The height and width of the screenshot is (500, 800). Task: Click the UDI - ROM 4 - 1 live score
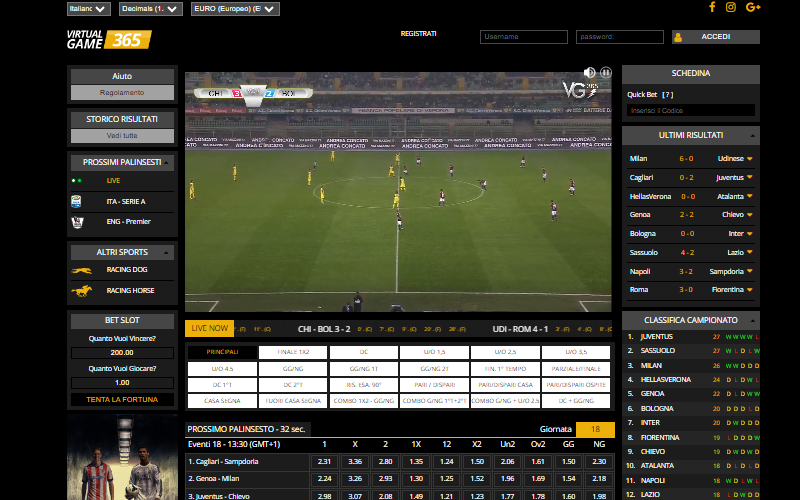click(x=520, y=329)
